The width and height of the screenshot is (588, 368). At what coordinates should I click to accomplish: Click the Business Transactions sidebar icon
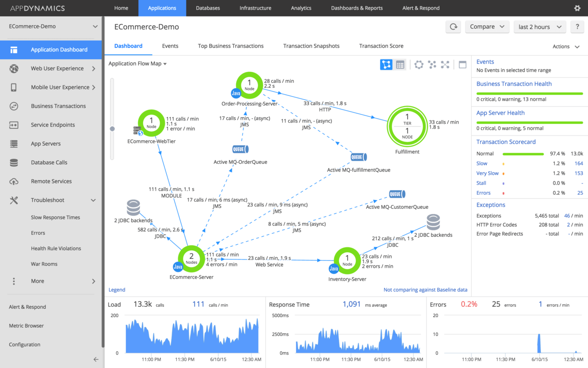(14, 106)
